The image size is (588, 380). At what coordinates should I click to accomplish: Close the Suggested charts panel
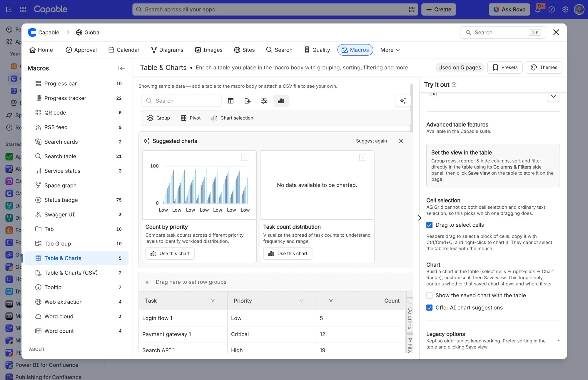(401, 141)
